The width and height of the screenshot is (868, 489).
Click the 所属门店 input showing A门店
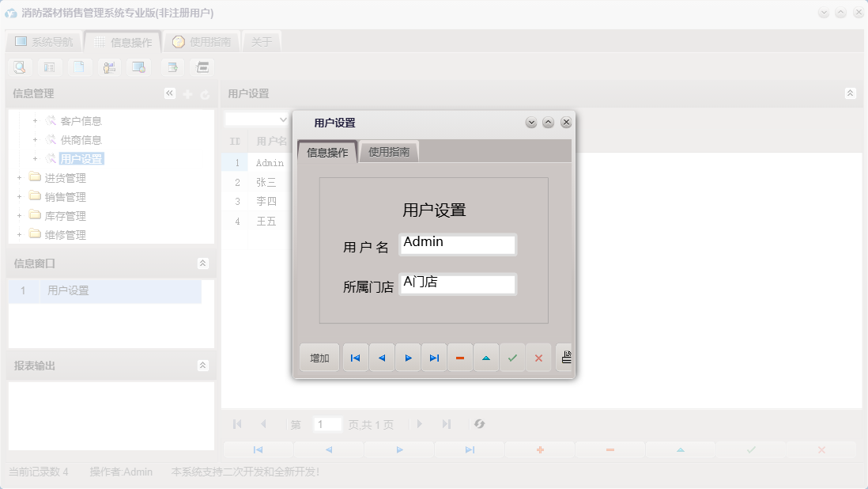point(458,284)
